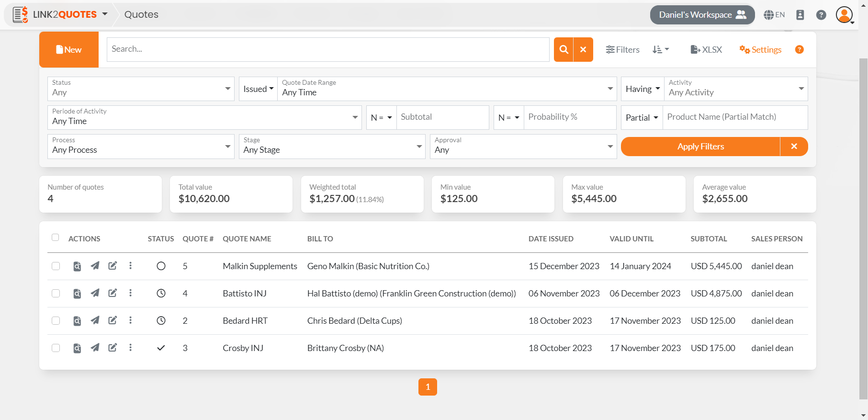Open the Probability operator N= dropdown
868x420 pixels.
click(509, 117)
